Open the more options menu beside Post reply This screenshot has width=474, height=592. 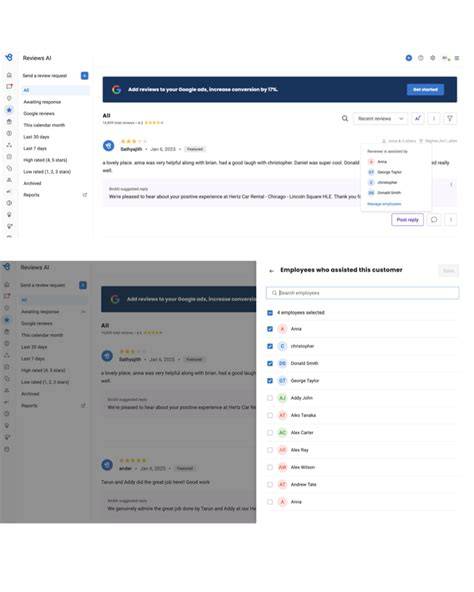pos(451,220)
